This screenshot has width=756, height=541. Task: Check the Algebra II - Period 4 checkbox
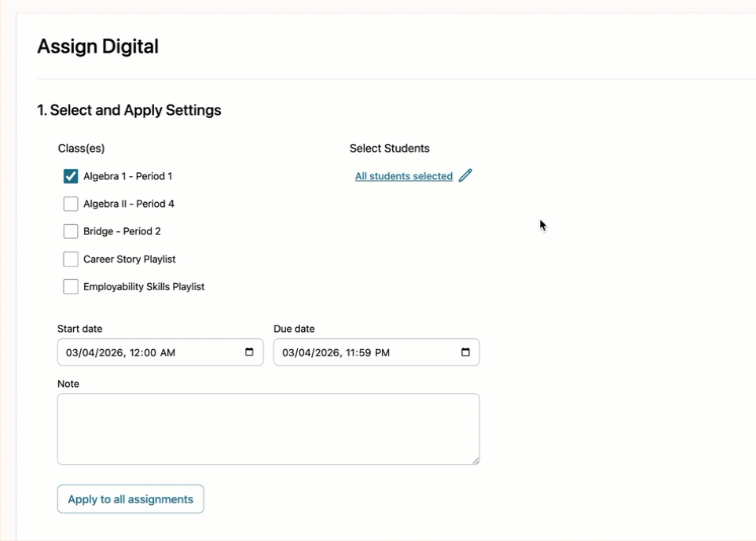(71, 204)
